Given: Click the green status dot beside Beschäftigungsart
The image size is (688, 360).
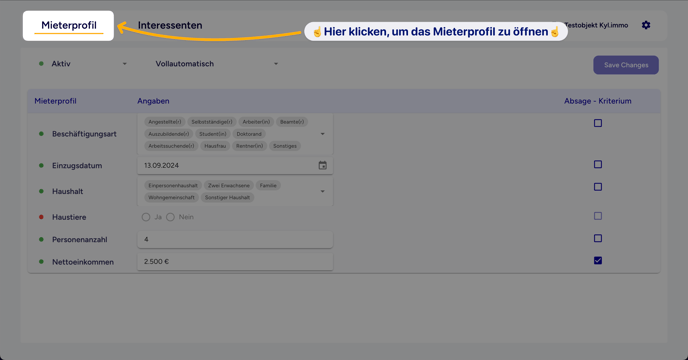Looking at the screenshot, I should (x=41, y=134).
